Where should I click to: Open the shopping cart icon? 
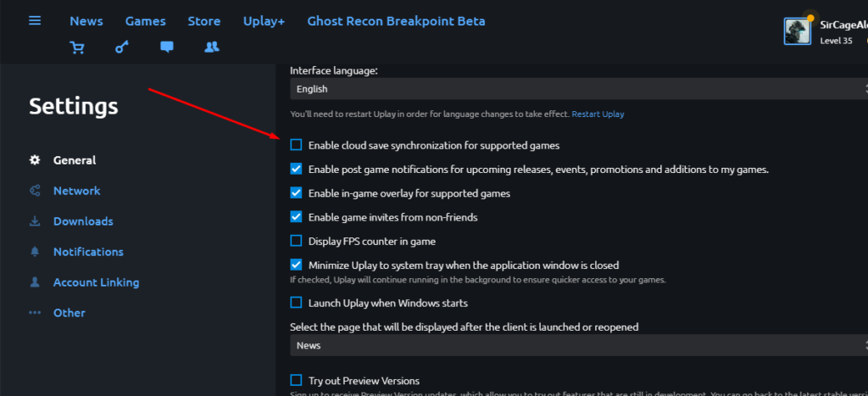(77, 47)
